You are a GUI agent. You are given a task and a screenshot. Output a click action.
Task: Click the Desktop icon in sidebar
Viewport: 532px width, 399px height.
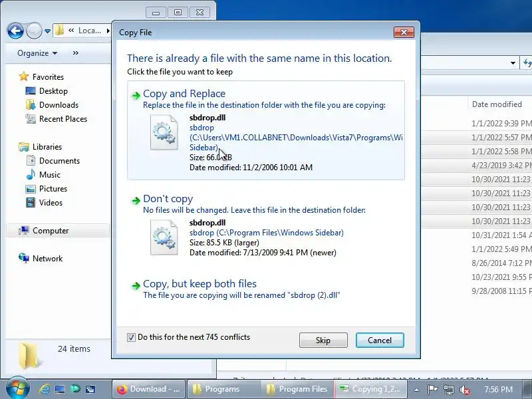coord(31,90)
